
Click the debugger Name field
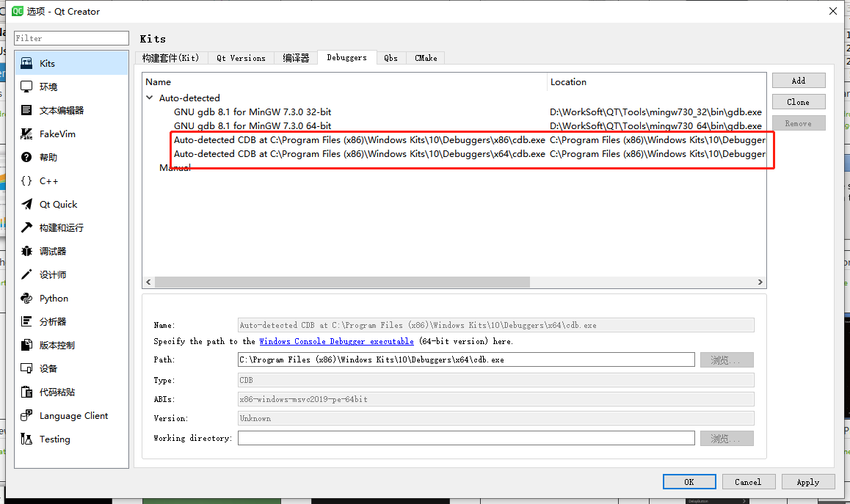click(496, 325)
